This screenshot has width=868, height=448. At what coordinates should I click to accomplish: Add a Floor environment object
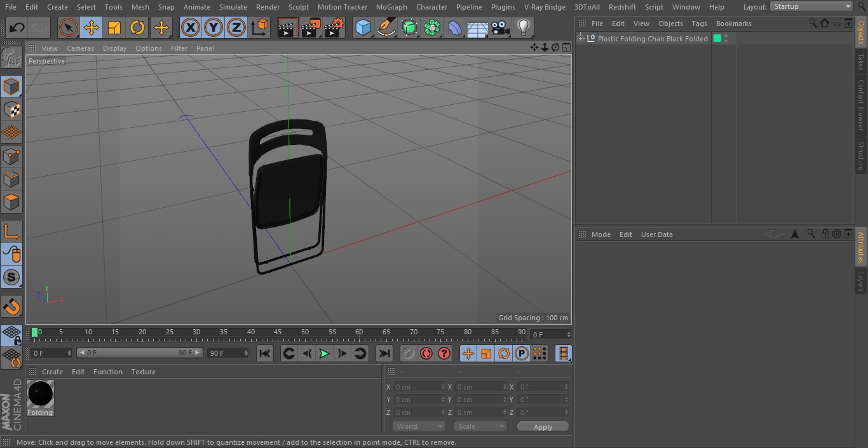tap(478, 28)
